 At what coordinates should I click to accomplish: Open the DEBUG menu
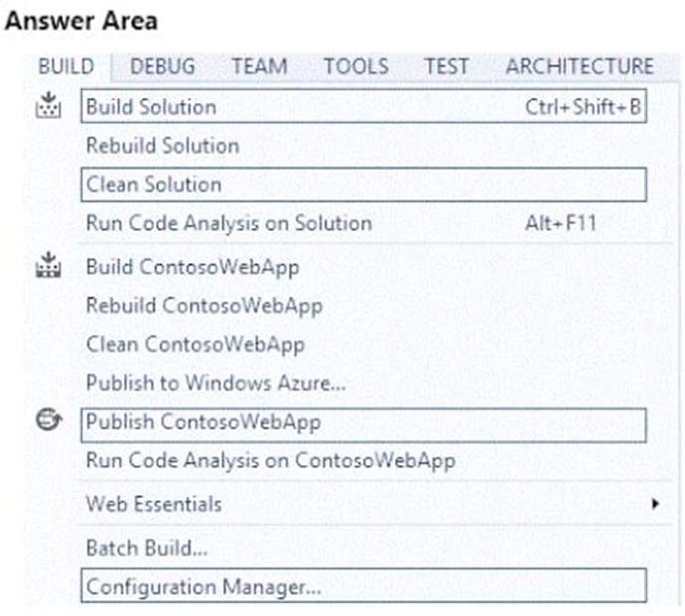(x=163, y=66)
